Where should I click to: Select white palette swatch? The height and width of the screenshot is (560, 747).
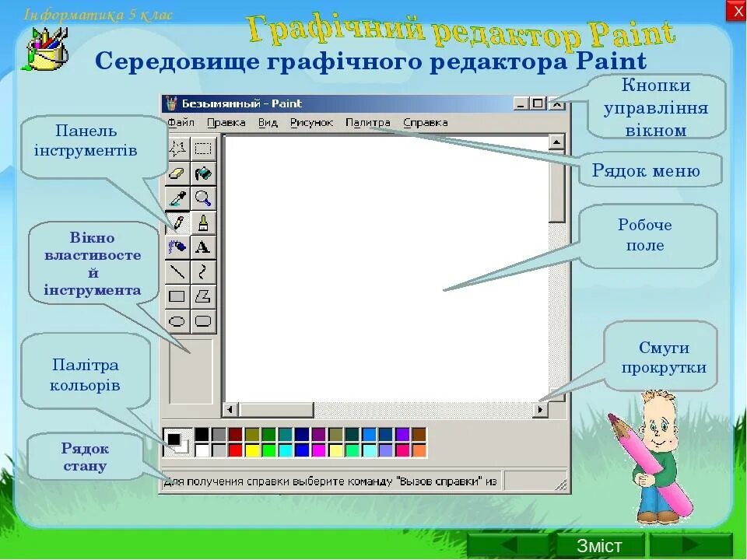(202, 450)
